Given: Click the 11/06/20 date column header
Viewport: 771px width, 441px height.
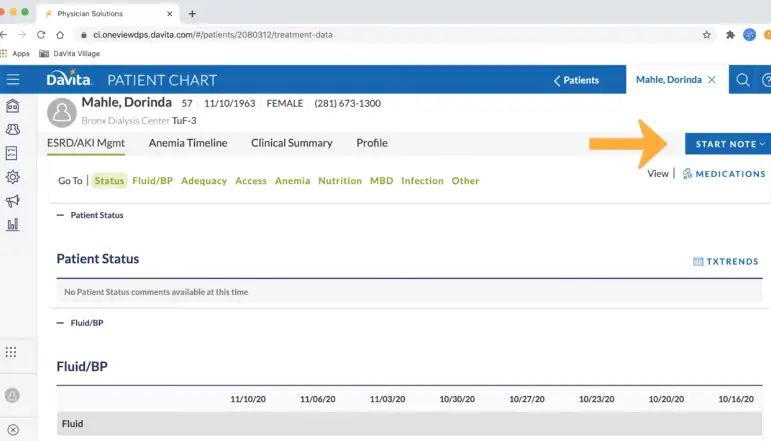Looking at the screenshot, I should [x=318, y=399].
